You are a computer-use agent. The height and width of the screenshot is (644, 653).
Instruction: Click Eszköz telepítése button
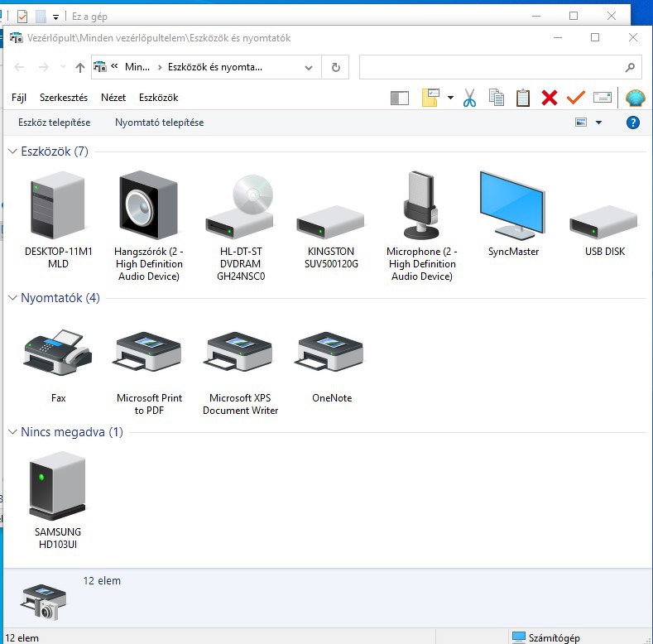coord(54,123)
